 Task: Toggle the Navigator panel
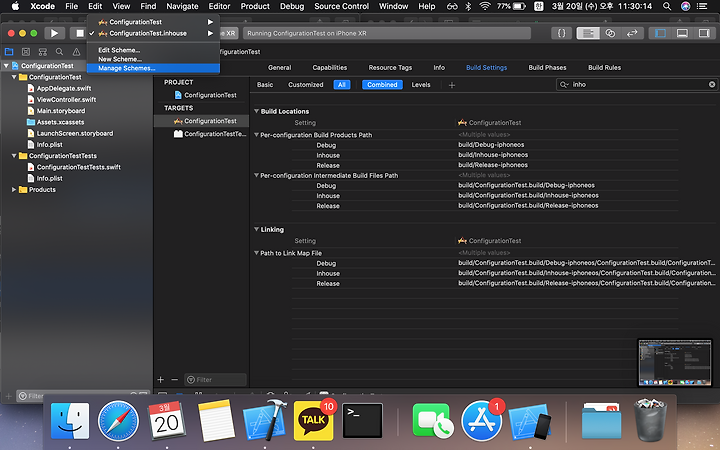[660, 33]
